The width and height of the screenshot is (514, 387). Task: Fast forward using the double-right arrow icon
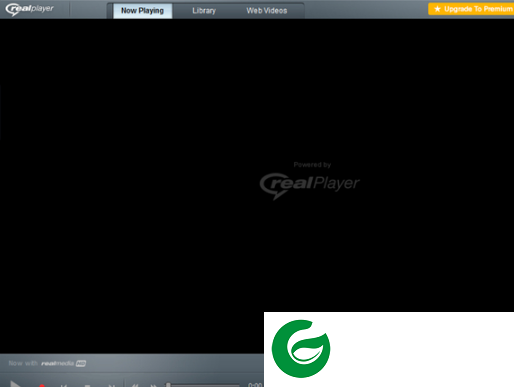point(153,385)
